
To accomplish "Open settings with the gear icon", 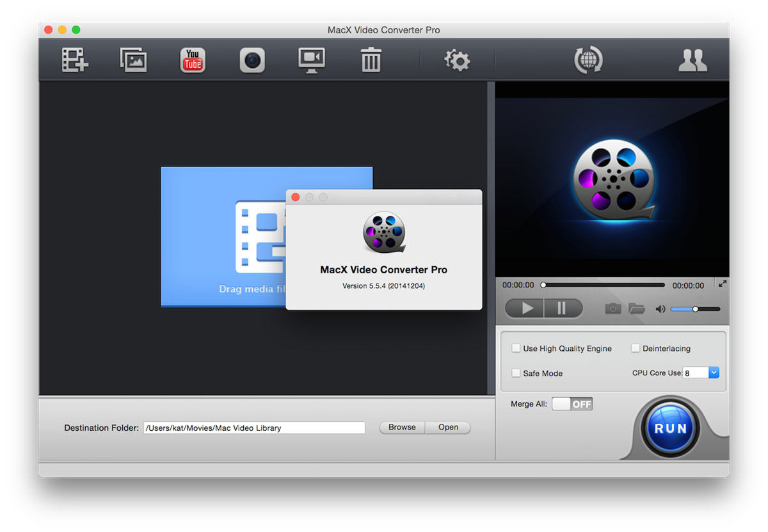I will point(457,60).
